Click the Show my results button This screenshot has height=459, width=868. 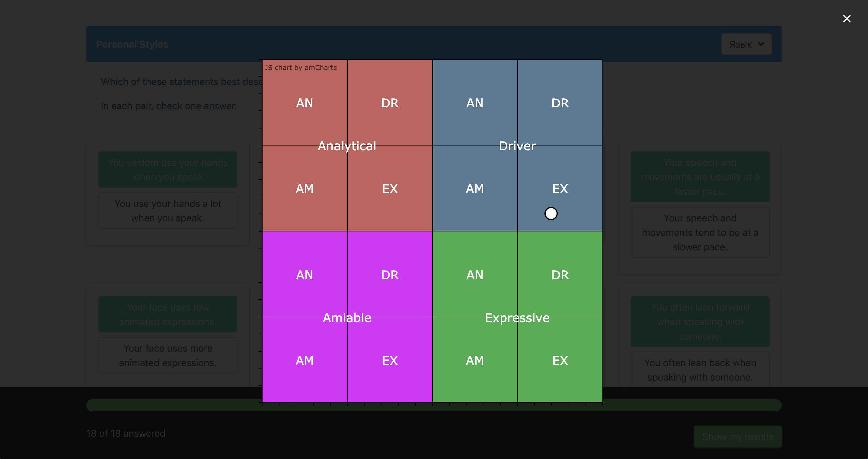tap(738, 437)
